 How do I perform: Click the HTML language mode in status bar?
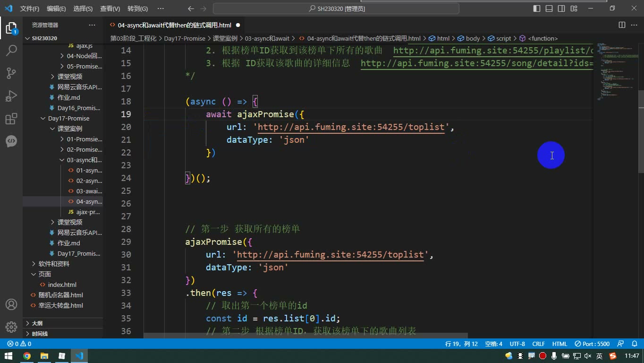[x=559, y=344]
